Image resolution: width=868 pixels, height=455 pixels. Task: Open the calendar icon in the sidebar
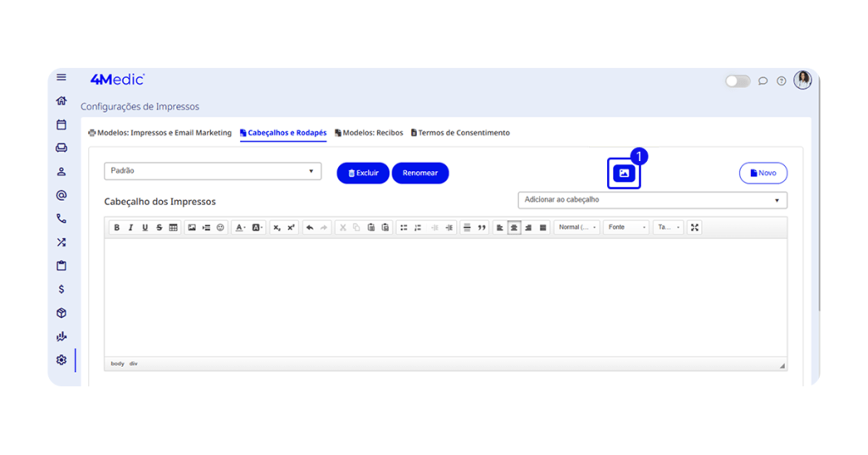point(61,125)
